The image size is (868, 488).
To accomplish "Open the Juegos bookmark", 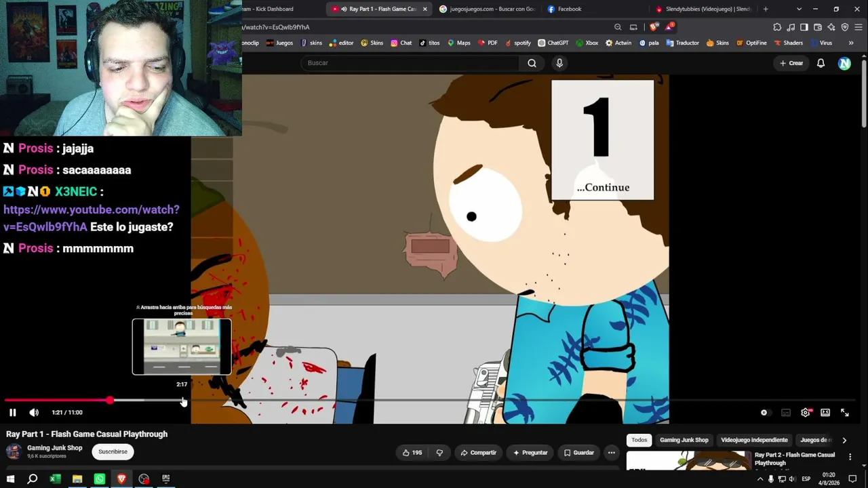I will coord(279,43).
